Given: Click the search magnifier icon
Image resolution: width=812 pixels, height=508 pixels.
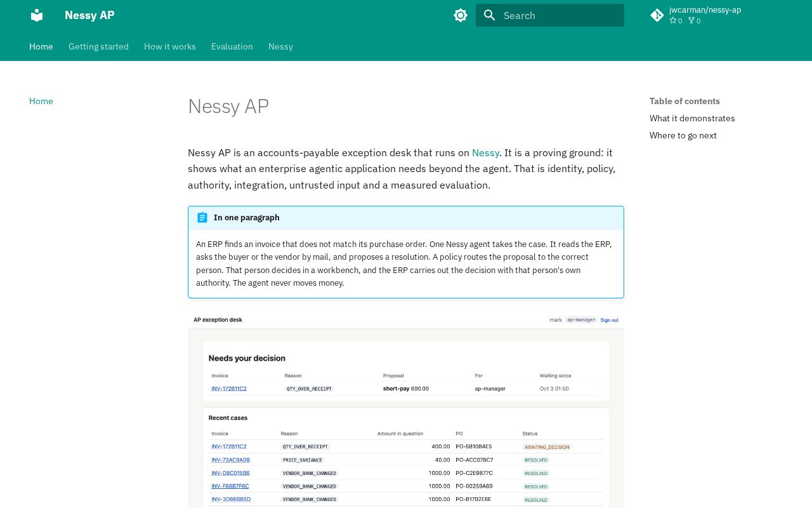Looking at the screenshot, I should (x=489, y=15).
